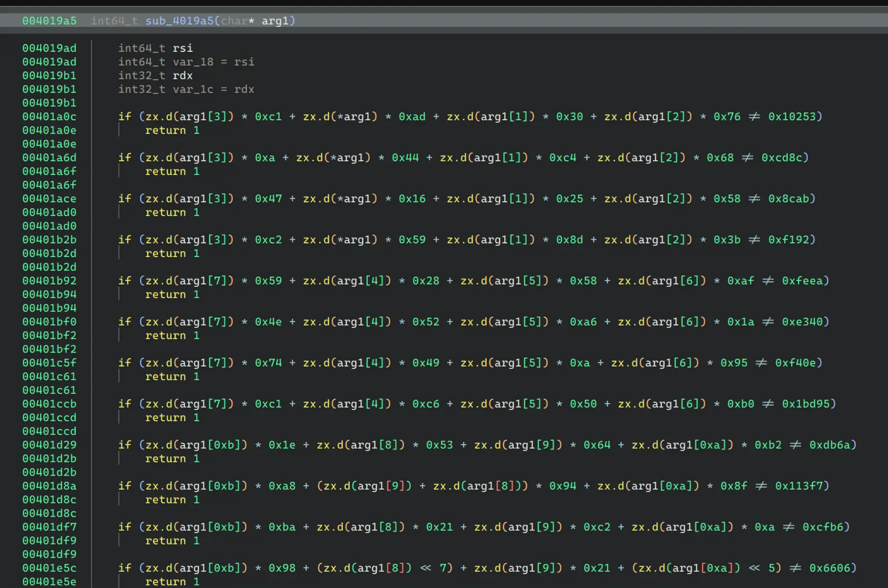Click the int64_t return type in header
The image size is (888, 588).
[x=114, y=21]
